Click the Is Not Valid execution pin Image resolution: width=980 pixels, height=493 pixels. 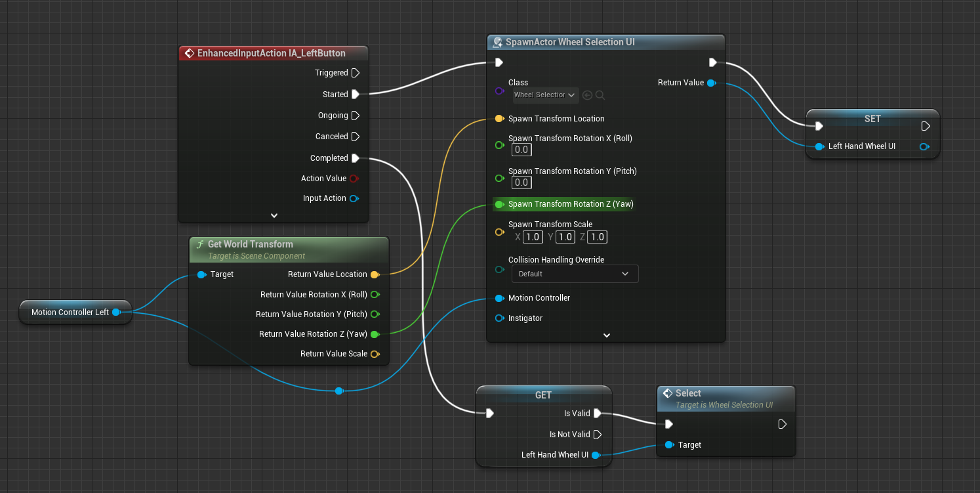[x=597, y=435]
